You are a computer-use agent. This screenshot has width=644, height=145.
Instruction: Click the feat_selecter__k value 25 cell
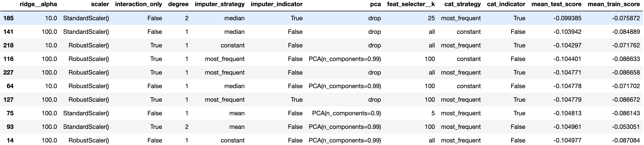click(x=431, y=18)
